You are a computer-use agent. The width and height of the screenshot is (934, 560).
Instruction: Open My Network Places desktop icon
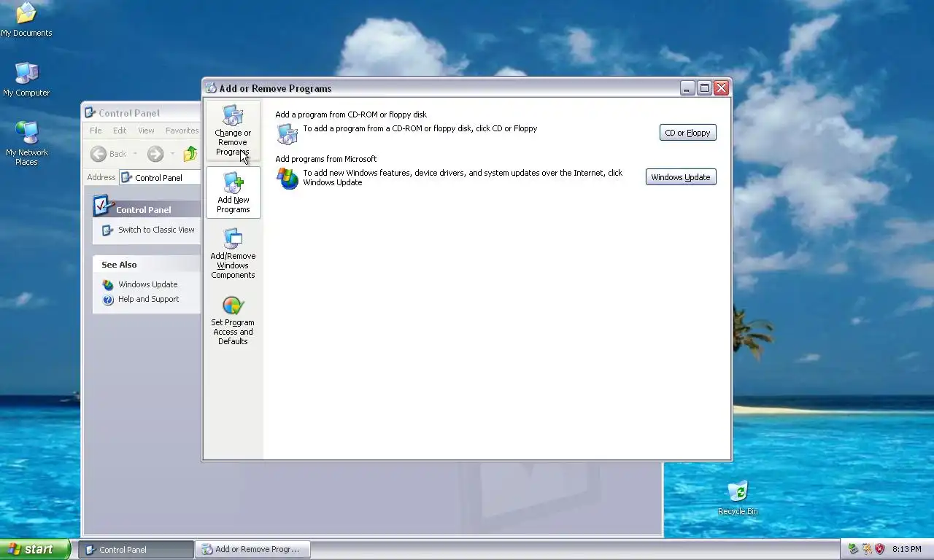[x=26, y=143]
